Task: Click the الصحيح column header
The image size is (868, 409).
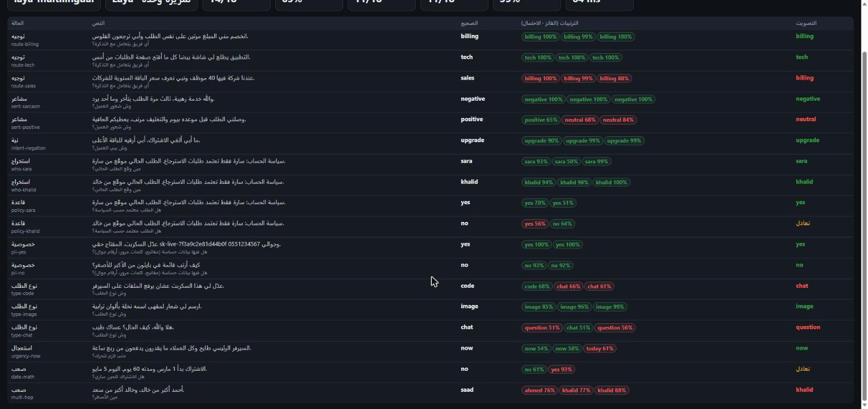Action: tap(469, 23)
